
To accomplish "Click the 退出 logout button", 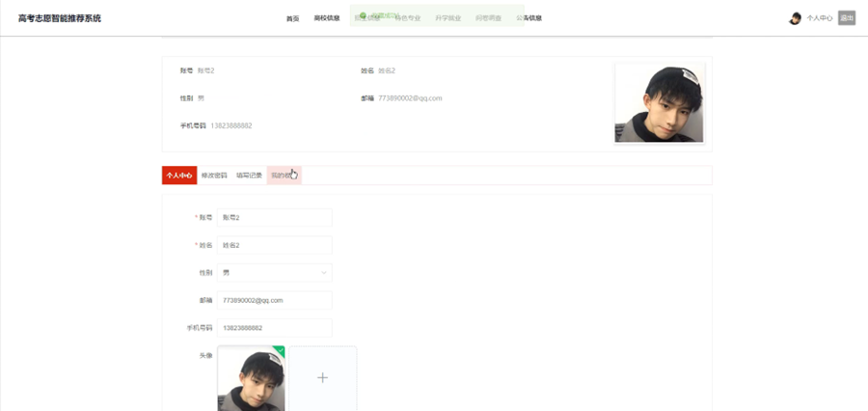I will [x=847, y=18].
